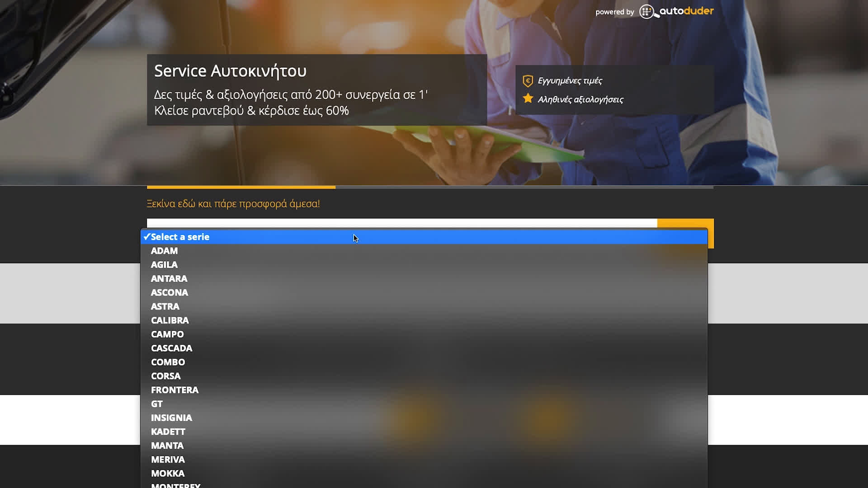
Task: Pick the CAMPO series entry
Action: tap(167, 334)
